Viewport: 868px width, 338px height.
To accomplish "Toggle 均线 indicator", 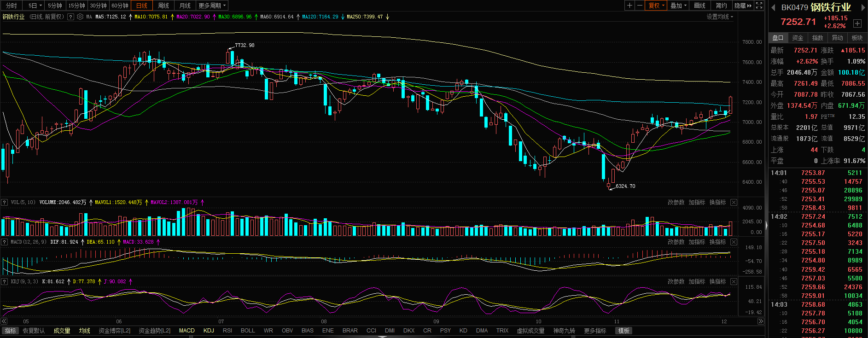I will pyautogui.click(x=84, y=331).
